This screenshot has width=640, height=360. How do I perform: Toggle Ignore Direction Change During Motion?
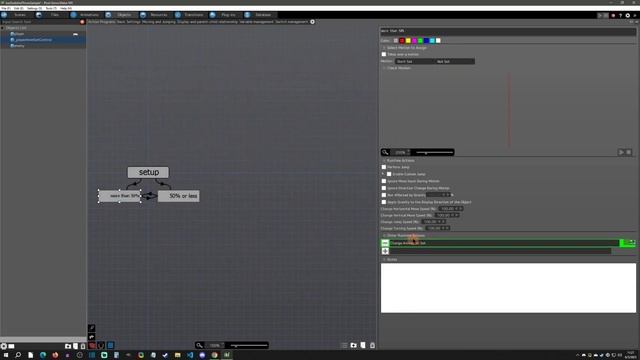pos(384,188)
